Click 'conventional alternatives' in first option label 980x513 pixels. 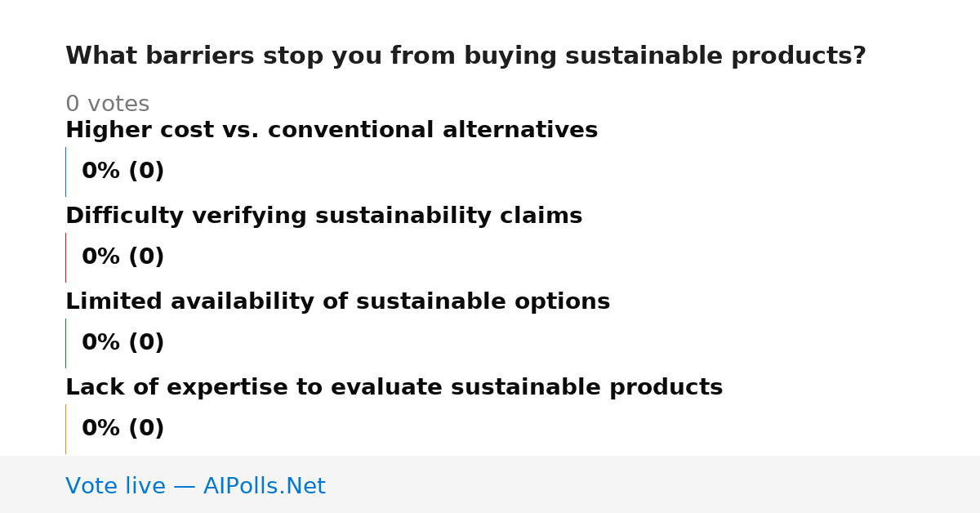coord(433,131)
